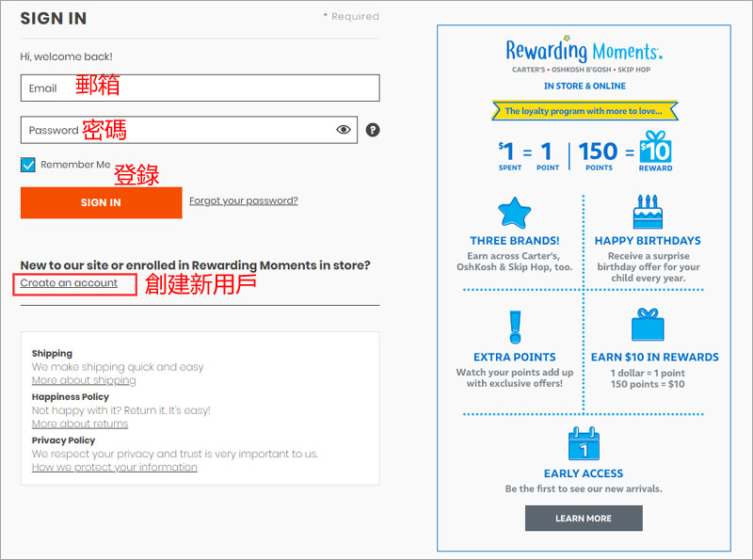Click 'Be the first to see our new arrivals'
The width and height of the screenshot is (753, 560).
584,488
